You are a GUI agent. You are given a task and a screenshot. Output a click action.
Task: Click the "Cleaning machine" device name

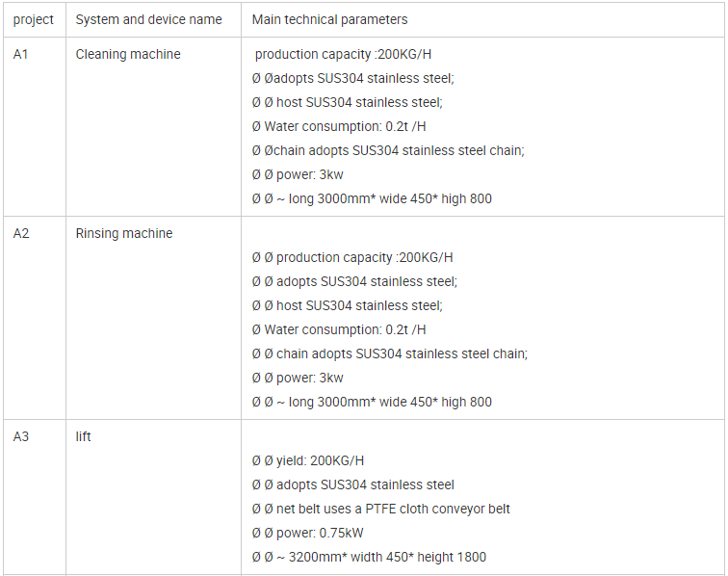pos(128,54)
